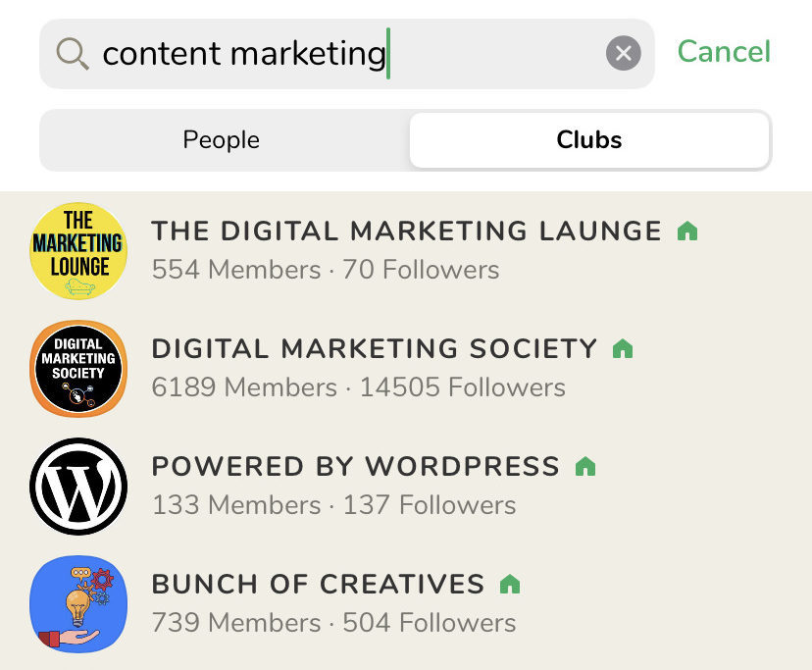Viewport: 812px width, 670px height.
Task: Select POWERED BY WORDPRESS club title
Action: (355, 467)
